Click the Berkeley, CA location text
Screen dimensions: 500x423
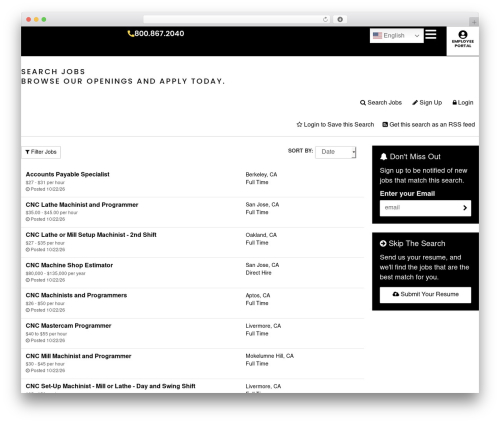261,175
